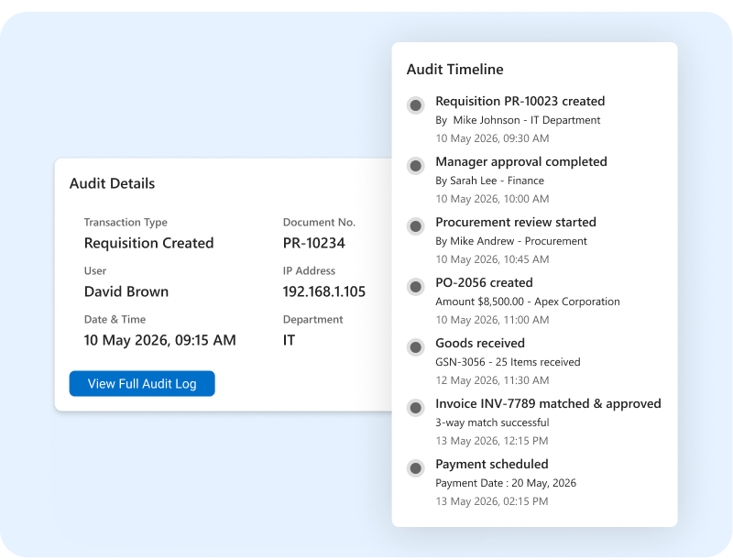The width and height of the screenshot is (733, 560).
Task: Click the Payment scheduled timeline marker dot
Action: tap(416, 468)
